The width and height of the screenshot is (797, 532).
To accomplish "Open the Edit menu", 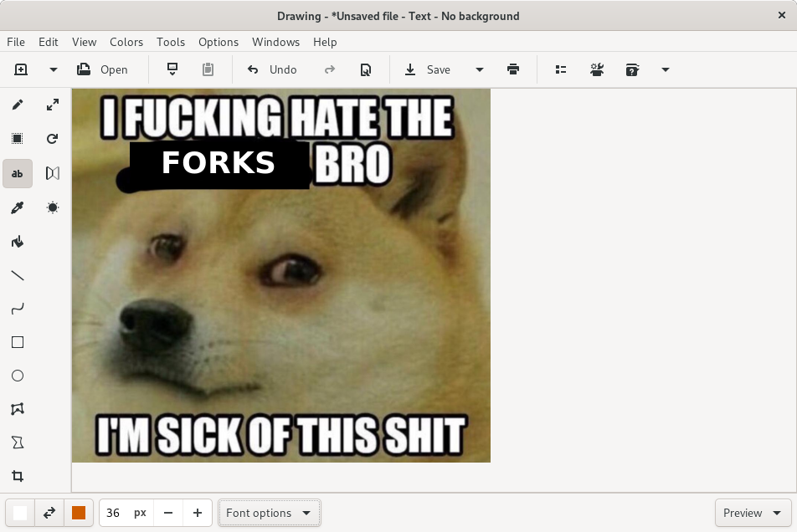I will click(49, 42).
